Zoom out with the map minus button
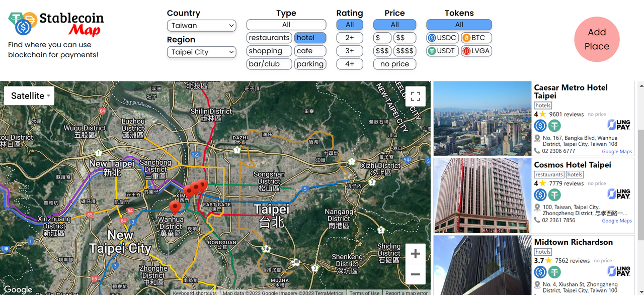 click(x=415, y=274)
